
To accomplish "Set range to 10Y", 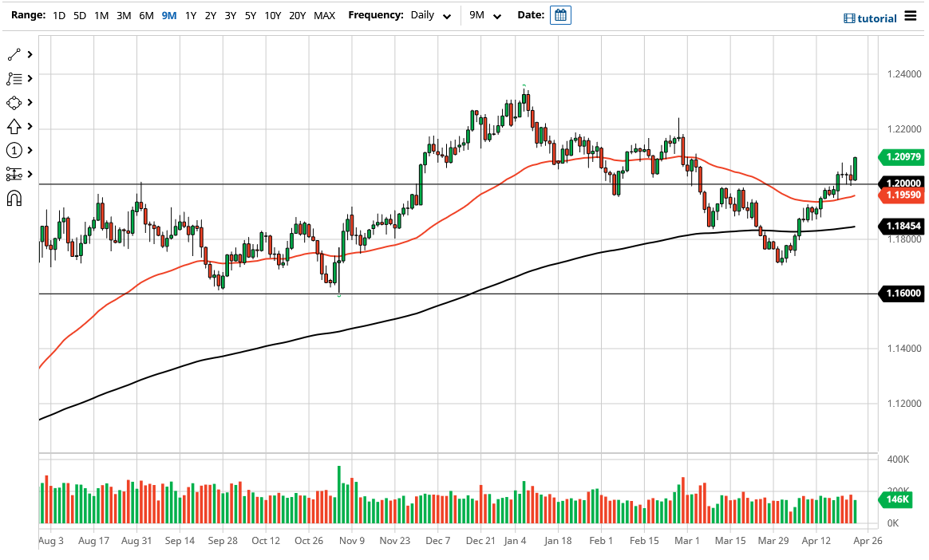I will pos(272,15).
